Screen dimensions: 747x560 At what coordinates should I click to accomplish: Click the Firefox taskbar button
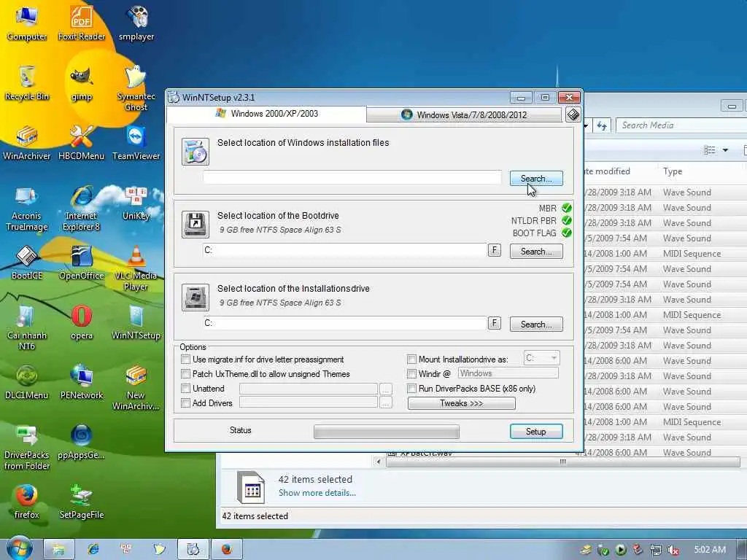coord(227,549)
